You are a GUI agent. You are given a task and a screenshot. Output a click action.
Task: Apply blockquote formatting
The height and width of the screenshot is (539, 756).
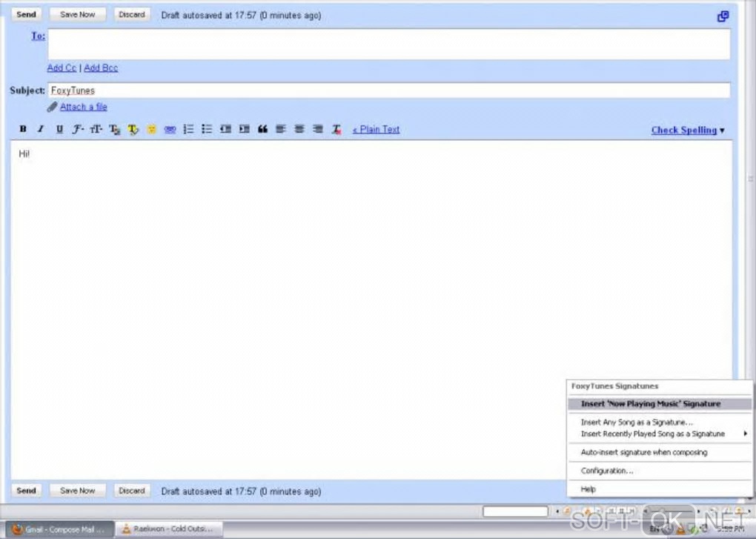point(262,129)
